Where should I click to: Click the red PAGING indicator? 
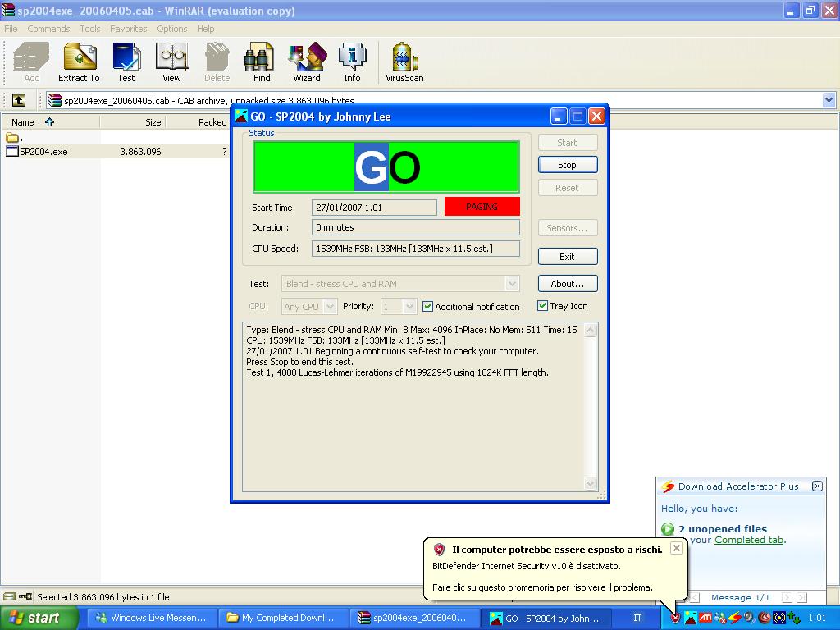pyautogui.click(x=482, y=207)
